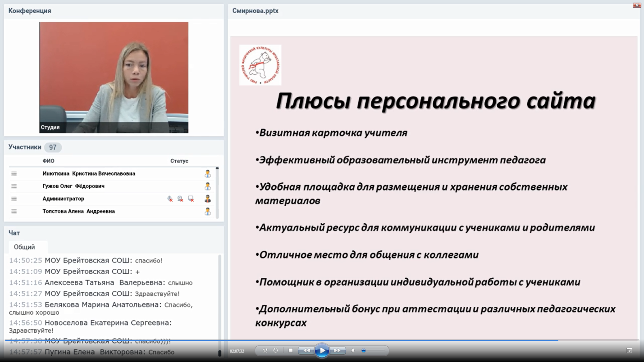This screenshot has width=644, height=362.
Task: Toggle Администратор disabled webcam icon
Action: pos(180,199)
